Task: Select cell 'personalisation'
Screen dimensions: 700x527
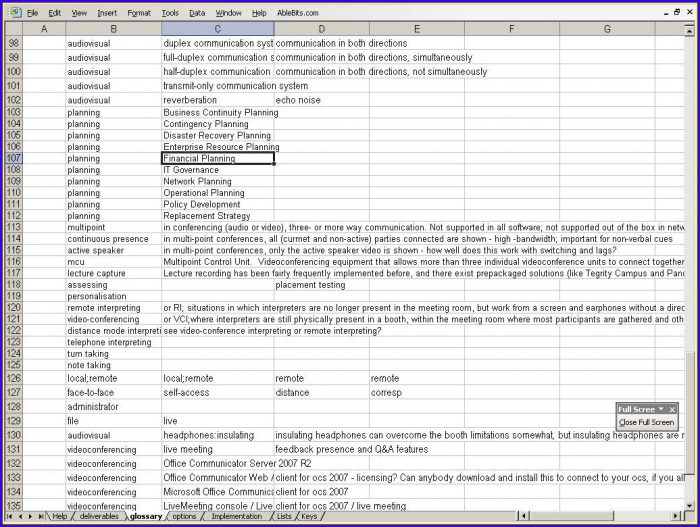Action: click(x=113, y=297)
